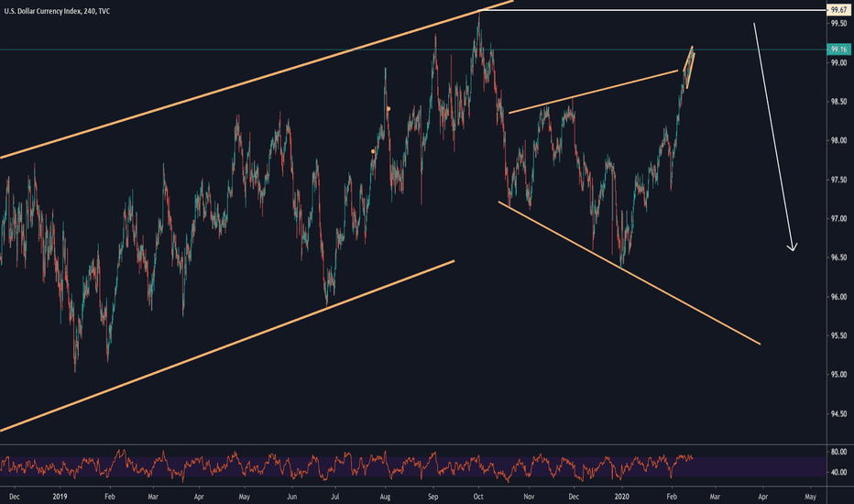This screenshot has height=504, width=854.
Task: Click the Apr label after 2019 on time axis
Action: click(199, 497)
